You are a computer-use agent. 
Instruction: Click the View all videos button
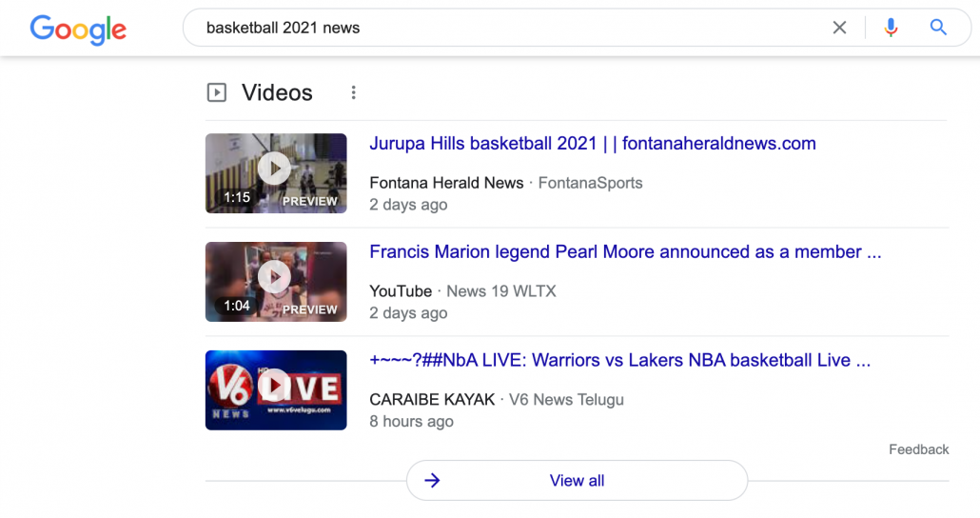tap(577, 481)
